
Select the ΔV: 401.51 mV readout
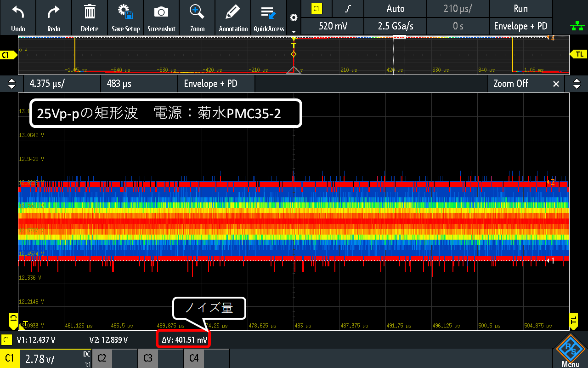click(184, 340)
